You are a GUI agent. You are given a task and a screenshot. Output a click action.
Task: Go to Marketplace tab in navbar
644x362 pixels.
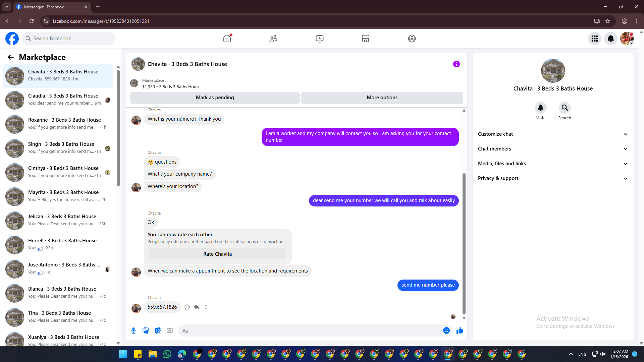365,39
